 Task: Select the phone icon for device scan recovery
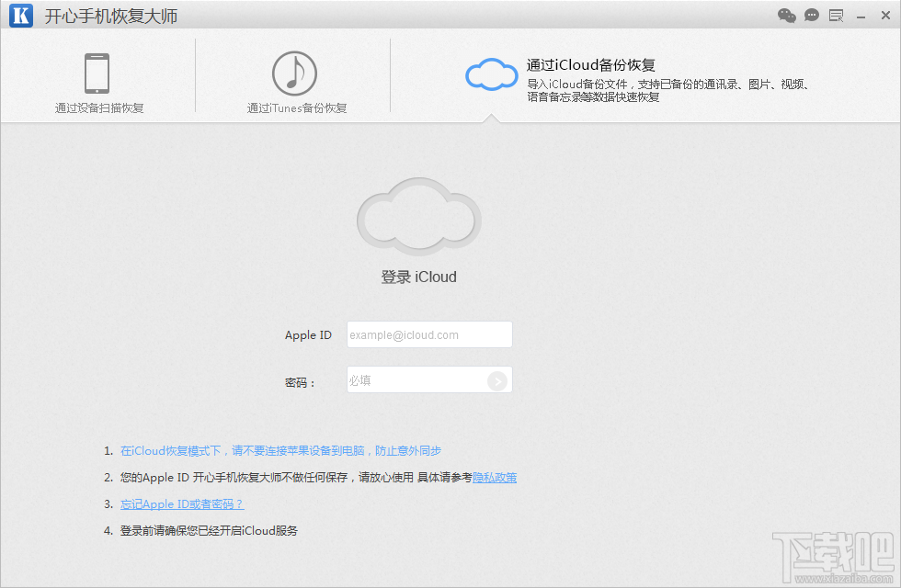97,72
